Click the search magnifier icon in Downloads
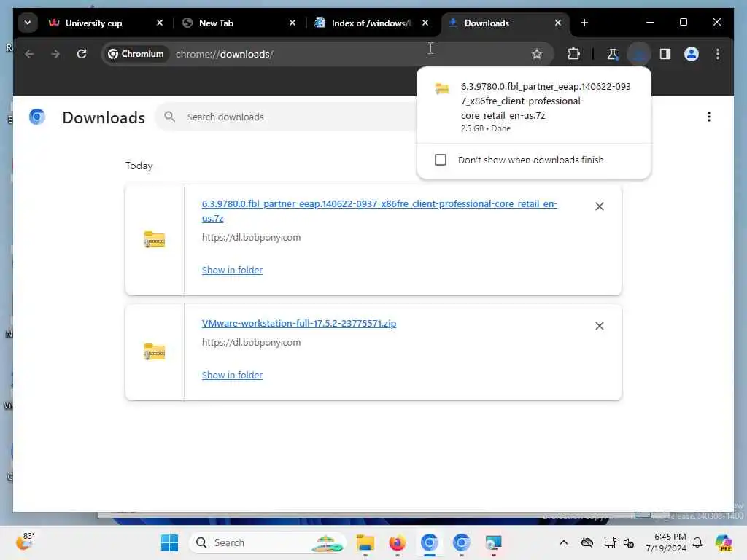The height and width of the screenshot is (560, 747). (169, 117)
